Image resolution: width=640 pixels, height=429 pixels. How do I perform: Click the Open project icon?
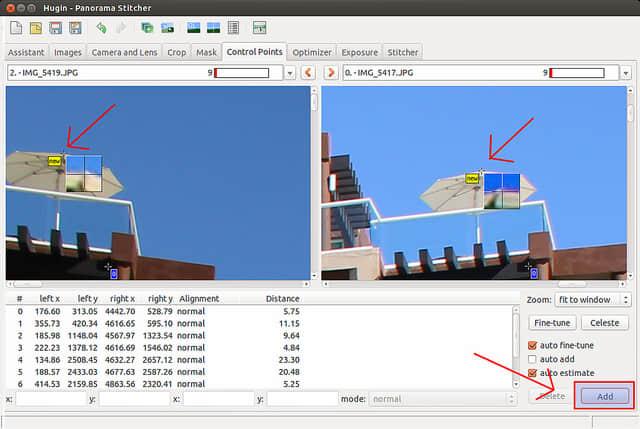coord(36,27)
